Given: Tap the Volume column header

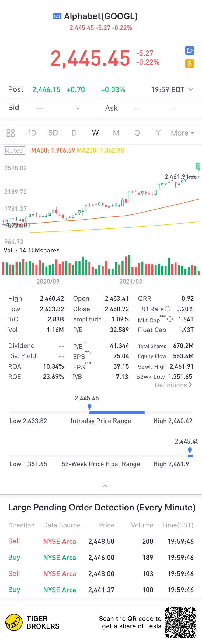Looking at the screenshot, I should (142, 525).
